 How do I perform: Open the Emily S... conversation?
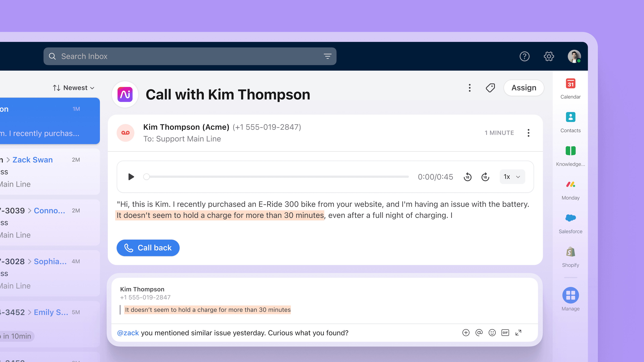49,324
